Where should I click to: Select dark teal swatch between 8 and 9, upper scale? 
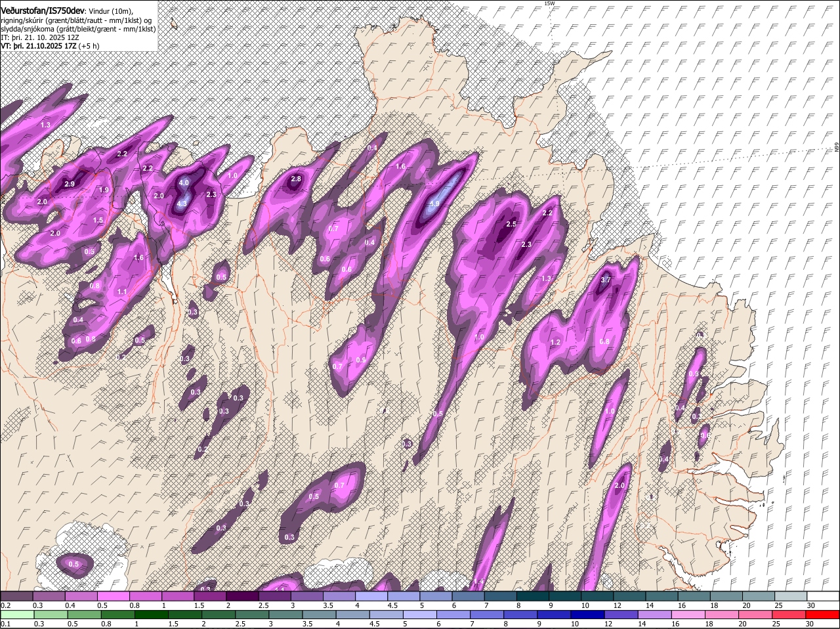(533, 596)
